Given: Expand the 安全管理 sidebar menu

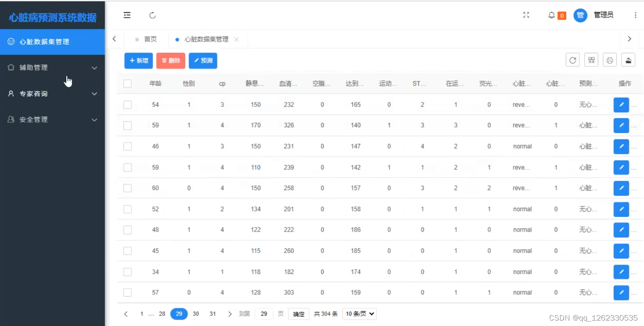Looking at the screenshot, I should [52, 120].
